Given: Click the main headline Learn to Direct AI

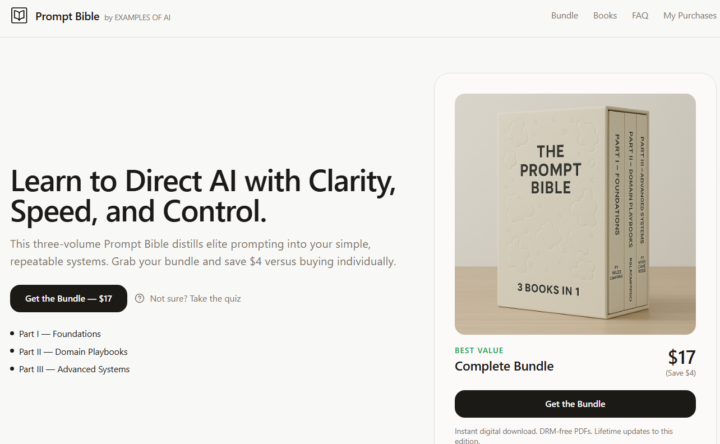Looking at the screenshot, I should pyautogui.click(x=203, y=196).
